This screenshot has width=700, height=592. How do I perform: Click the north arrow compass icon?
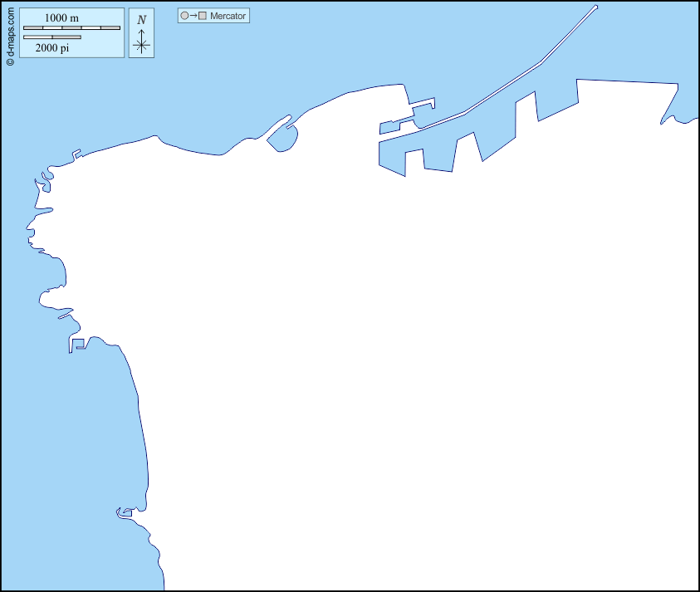coord(142,43)
